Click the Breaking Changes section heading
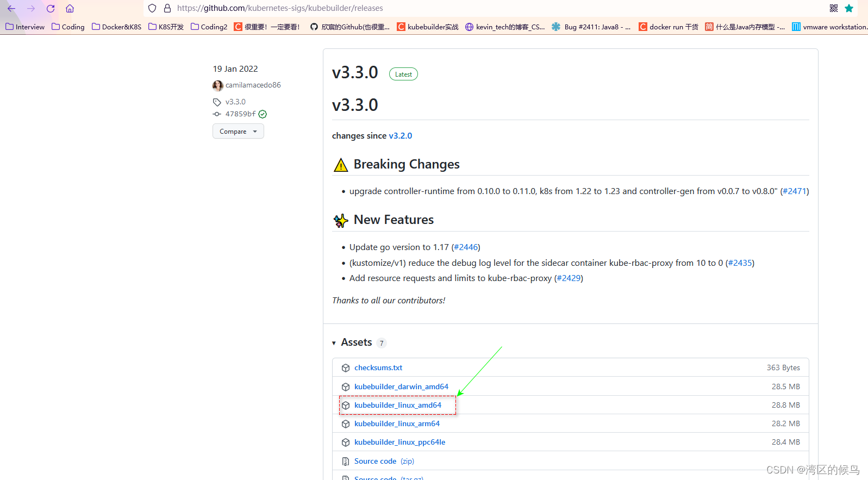Screen dimensions: 868x480 pyautogui.click(x=407, y=164)
